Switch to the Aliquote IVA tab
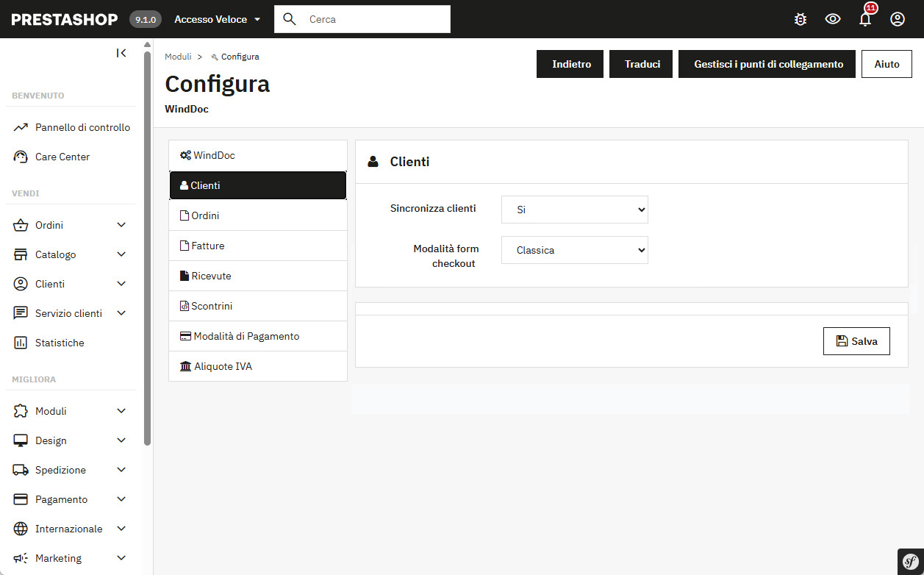Image resolution: width=924 pixels, height=575 pixels. [258, 366]
